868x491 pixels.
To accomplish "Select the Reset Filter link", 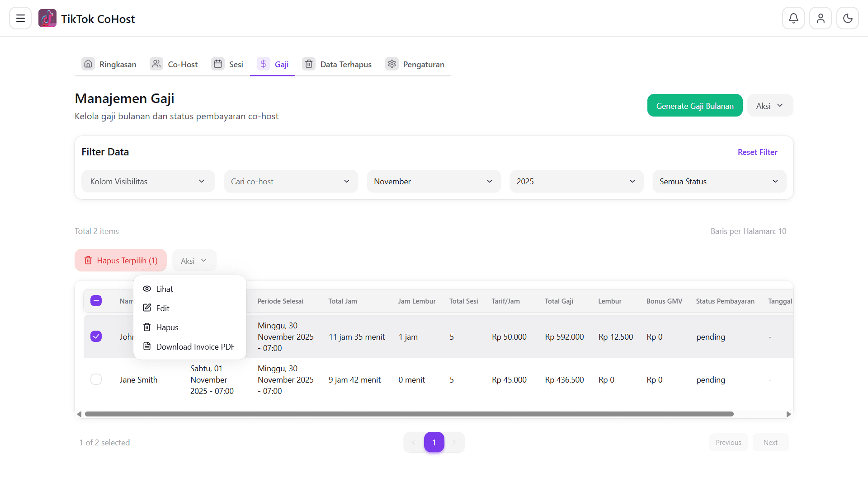I will point(757,152).
